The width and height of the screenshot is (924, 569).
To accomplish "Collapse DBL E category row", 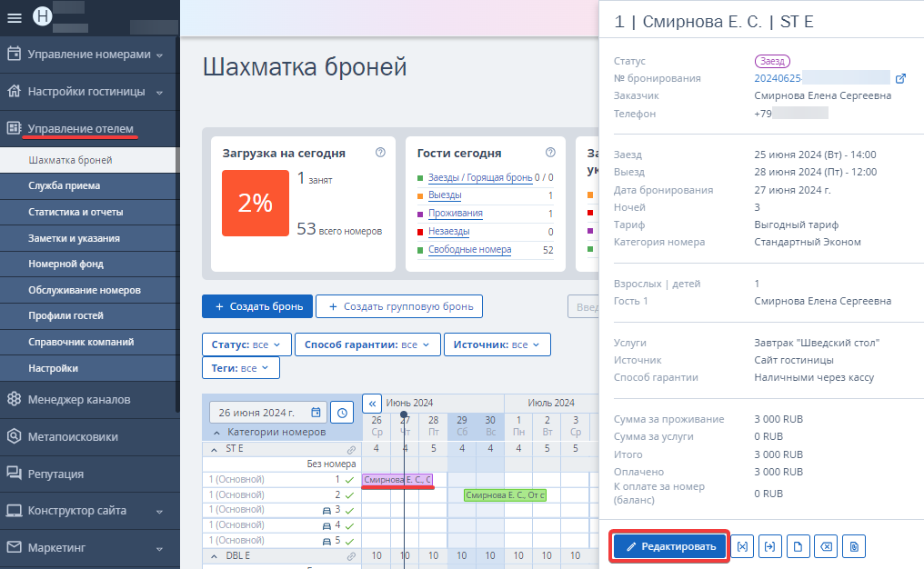I will click(214, 556).
